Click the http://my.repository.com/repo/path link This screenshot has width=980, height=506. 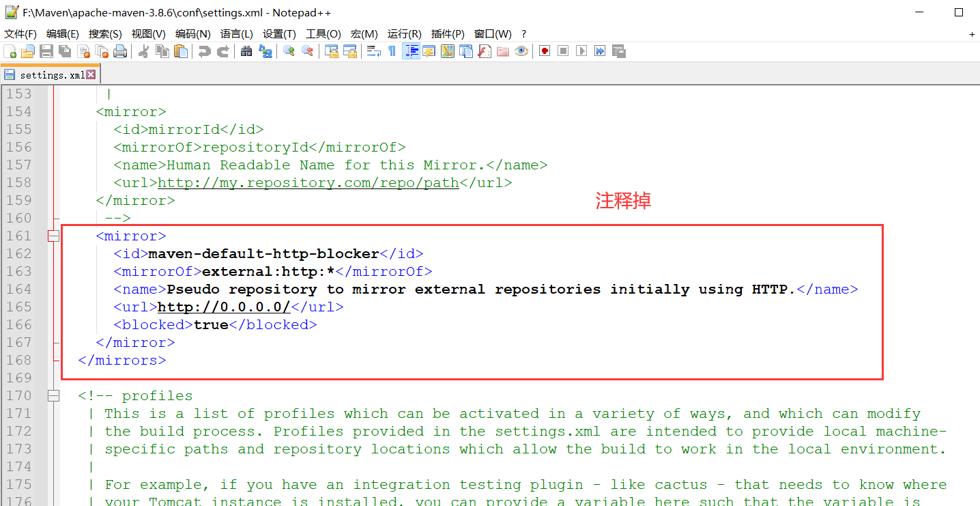click(x=308, y=182)
